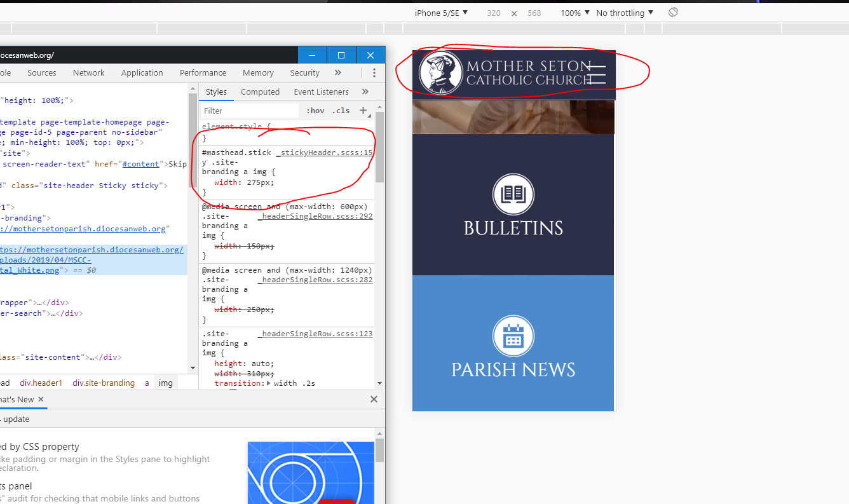Click the Parish News calendar icon
Viewport: 849px width, 504px height.
click(x=513, y=336)
